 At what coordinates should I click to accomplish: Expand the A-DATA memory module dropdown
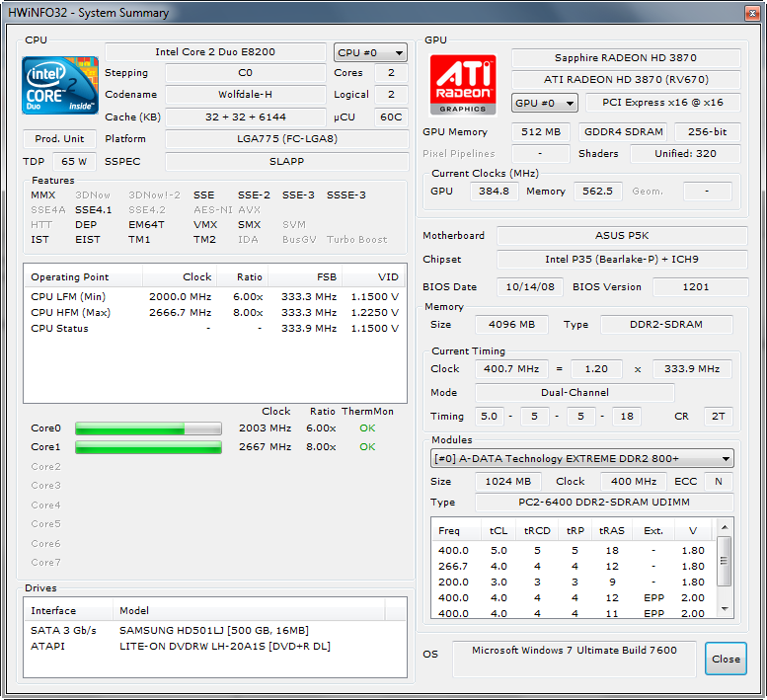(582, 458)
